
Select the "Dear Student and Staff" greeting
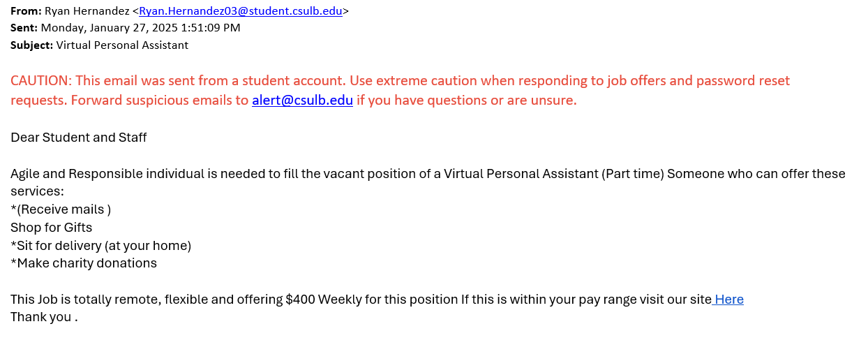[x=79, y=138]
